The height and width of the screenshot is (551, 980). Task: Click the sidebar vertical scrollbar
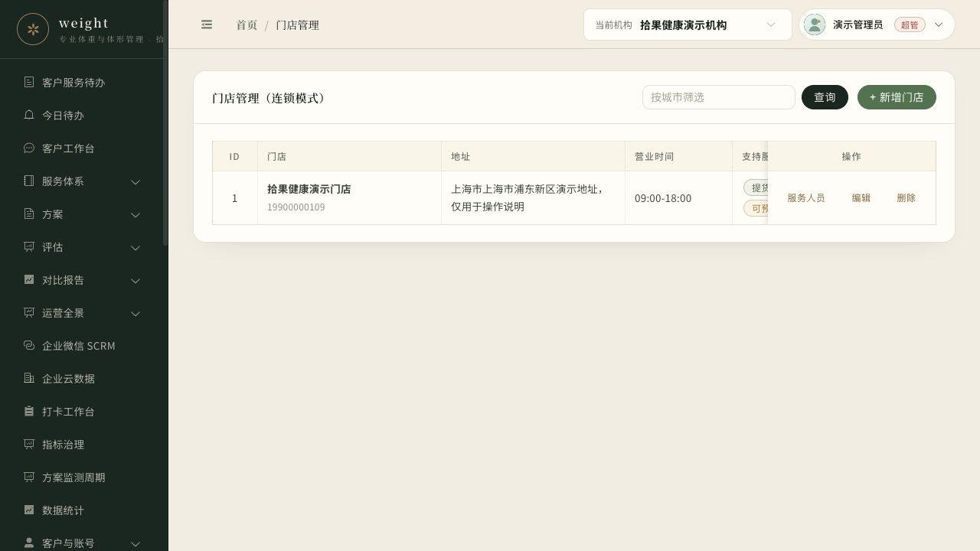165,123
